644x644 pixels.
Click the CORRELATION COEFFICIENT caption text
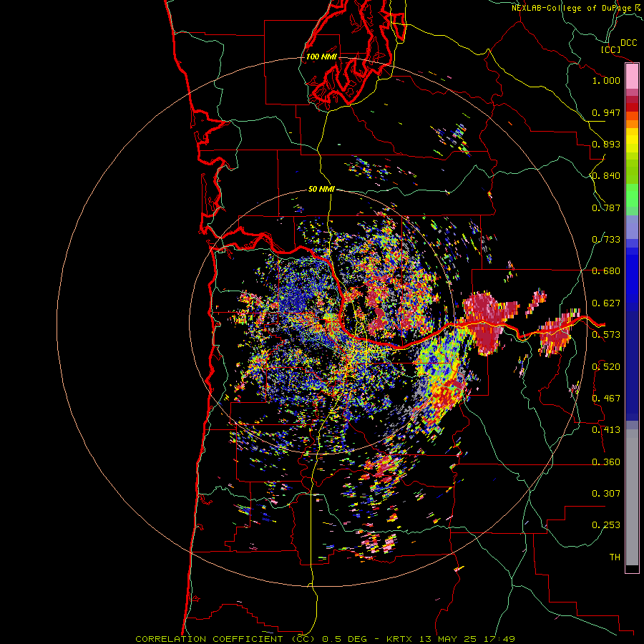209,639
